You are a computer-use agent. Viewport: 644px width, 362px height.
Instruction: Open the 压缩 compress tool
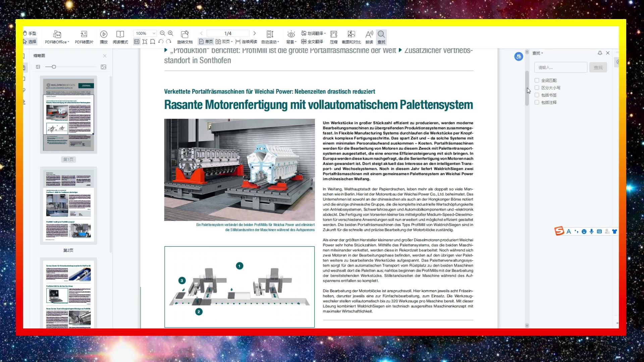pyautogui.click(x=333, y=34)
